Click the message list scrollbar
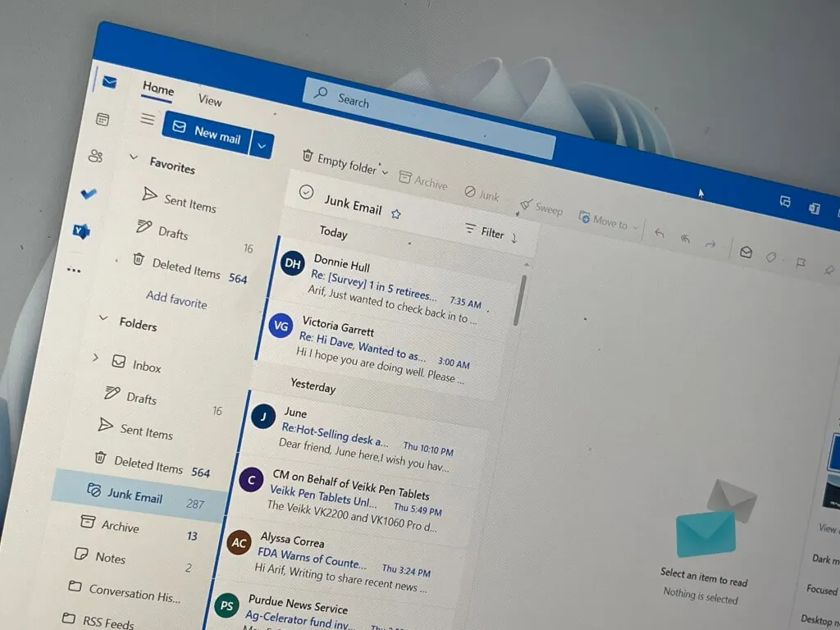The image size is (840, 630). (519, 300)
